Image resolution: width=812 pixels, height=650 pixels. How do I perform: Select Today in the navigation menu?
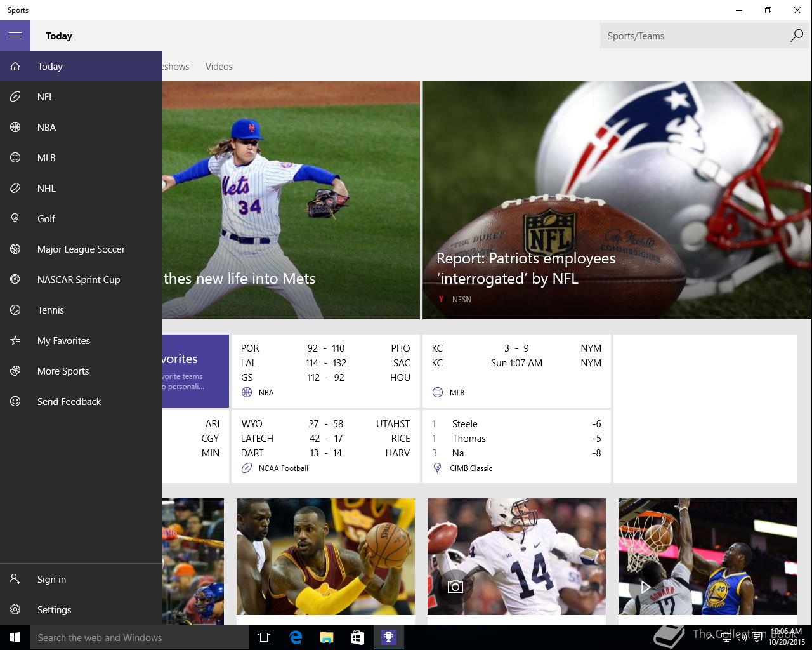81,66
